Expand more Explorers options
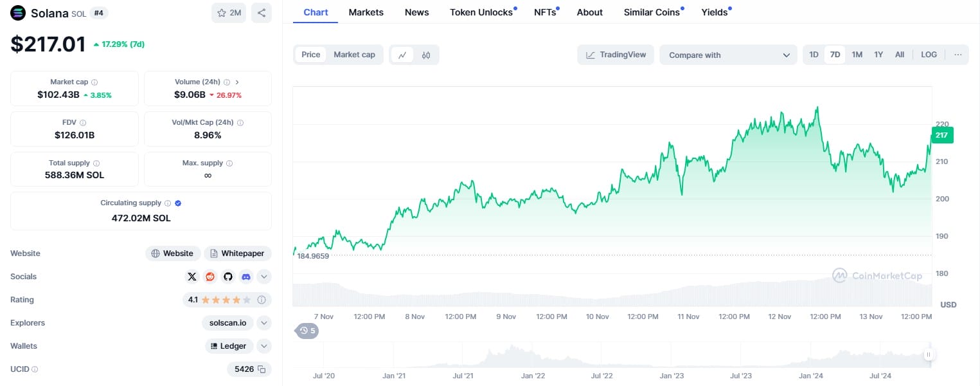 point(264,323)
